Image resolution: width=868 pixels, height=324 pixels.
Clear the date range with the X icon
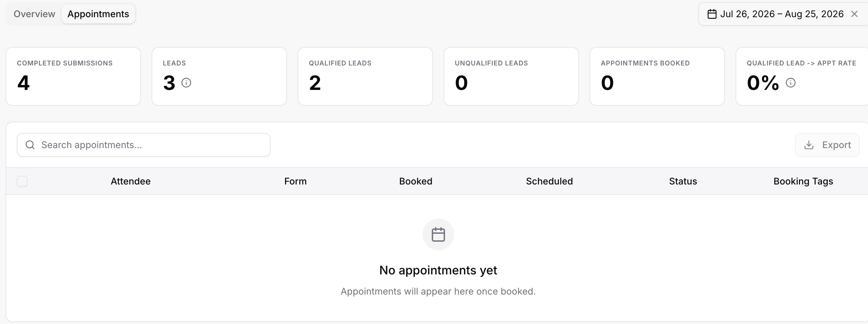[854, 14]
